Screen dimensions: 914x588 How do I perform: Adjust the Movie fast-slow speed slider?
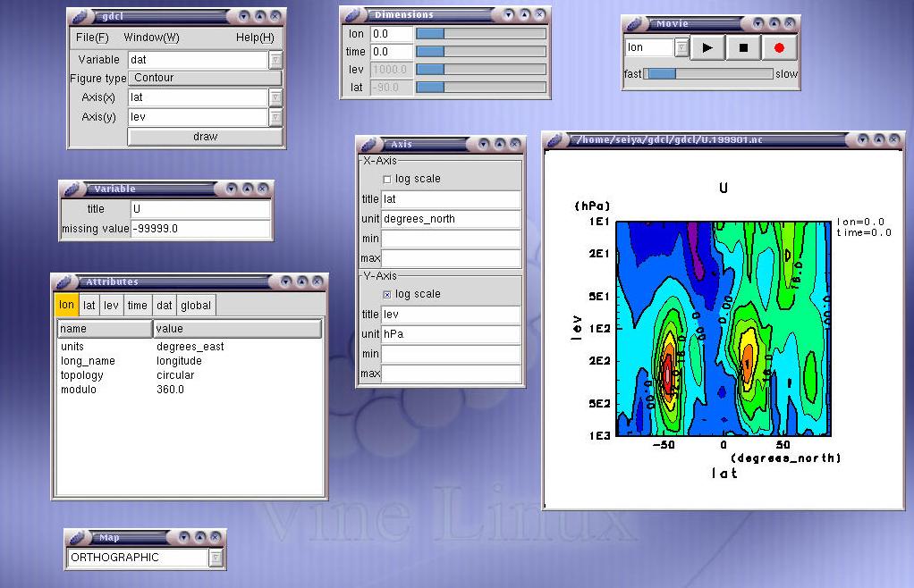[708, 74]
